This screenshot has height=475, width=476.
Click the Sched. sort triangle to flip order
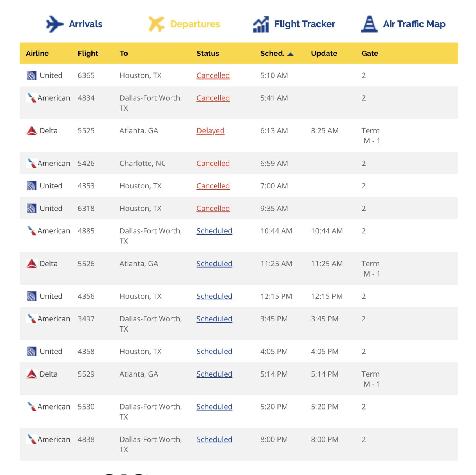pos(290,54)
